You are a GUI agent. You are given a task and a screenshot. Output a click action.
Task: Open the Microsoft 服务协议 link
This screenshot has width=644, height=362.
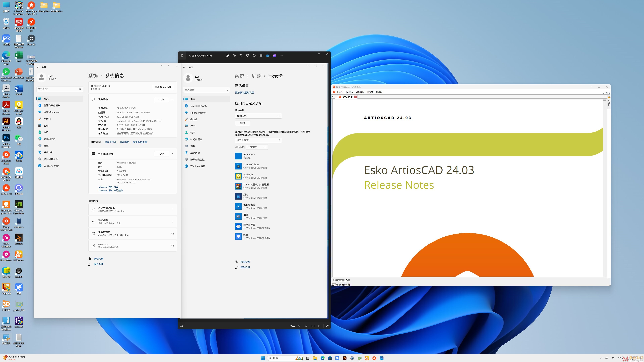click(x=108, y=187)
